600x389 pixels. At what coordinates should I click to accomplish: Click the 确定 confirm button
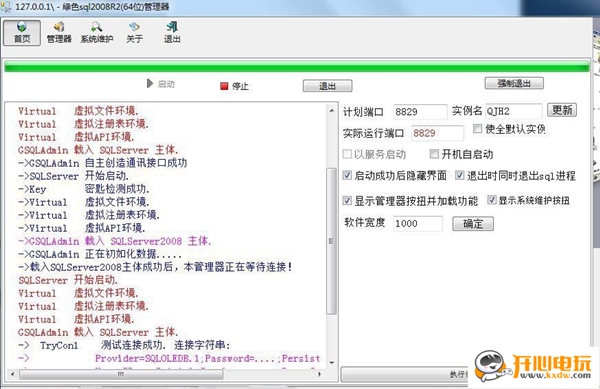tap(473, 224)
